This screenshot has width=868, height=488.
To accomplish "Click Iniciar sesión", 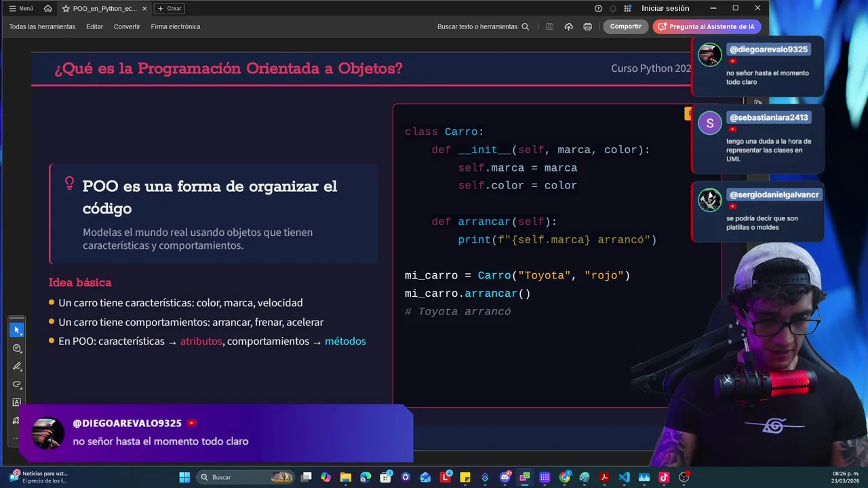I will (x=665, y=8).
